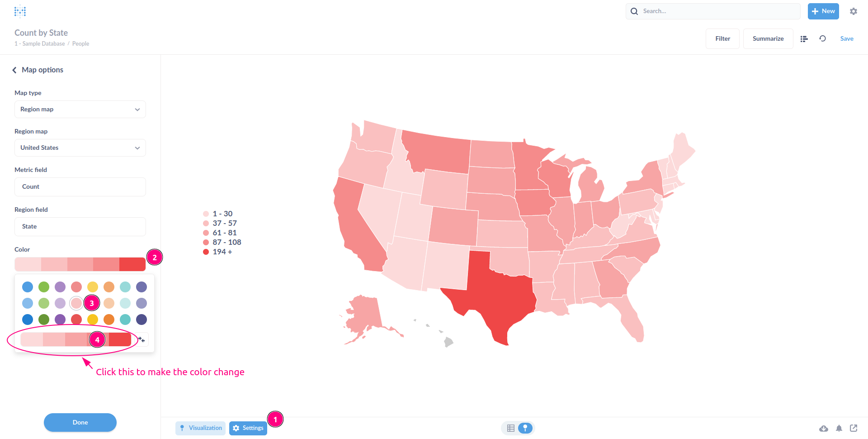The image size is (868, 439).
Task: Click the sharing/embed icon at bottom right
Action: coord(854,428)
